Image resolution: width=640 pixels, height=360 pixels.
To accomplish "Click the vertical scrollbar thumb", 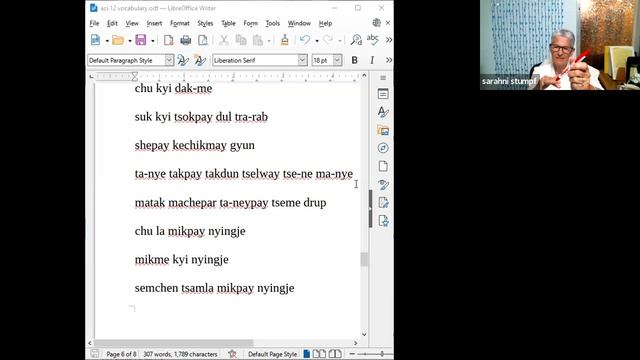I will point(364,259).
